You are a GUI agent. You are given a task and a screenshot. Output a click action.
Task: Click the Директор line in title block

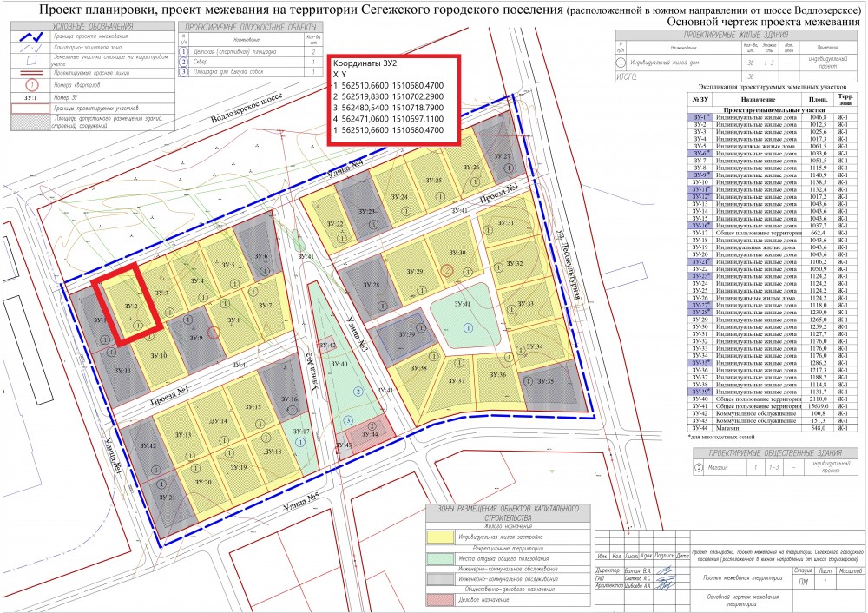pyautogui.click(x=642, y=570)
